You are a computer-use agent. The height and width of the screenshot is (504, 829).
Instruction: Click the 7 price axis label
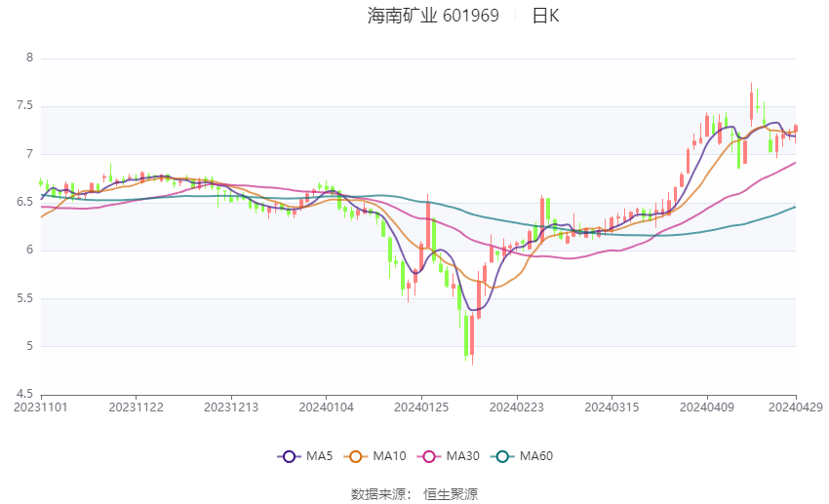[29, 154]
